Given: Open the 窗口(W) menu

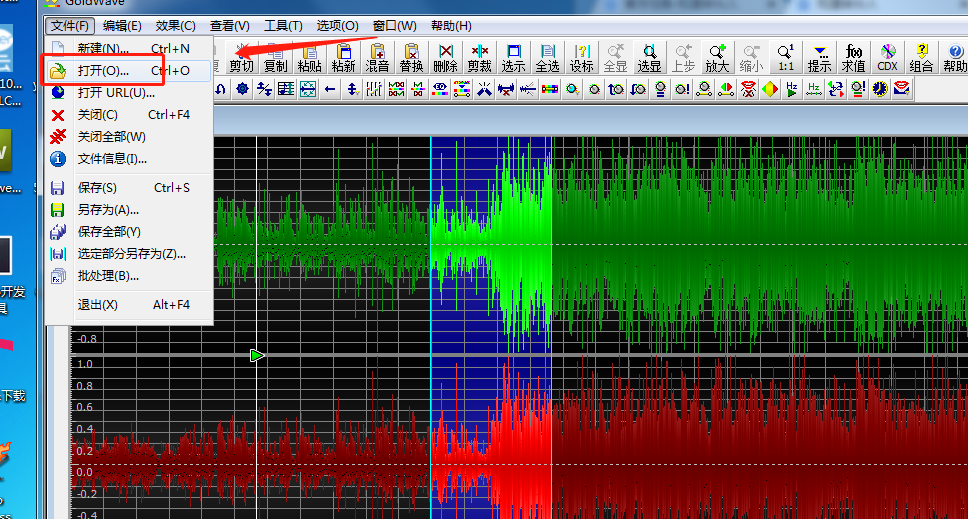Looking at the screenshot, I should [394, 26].
